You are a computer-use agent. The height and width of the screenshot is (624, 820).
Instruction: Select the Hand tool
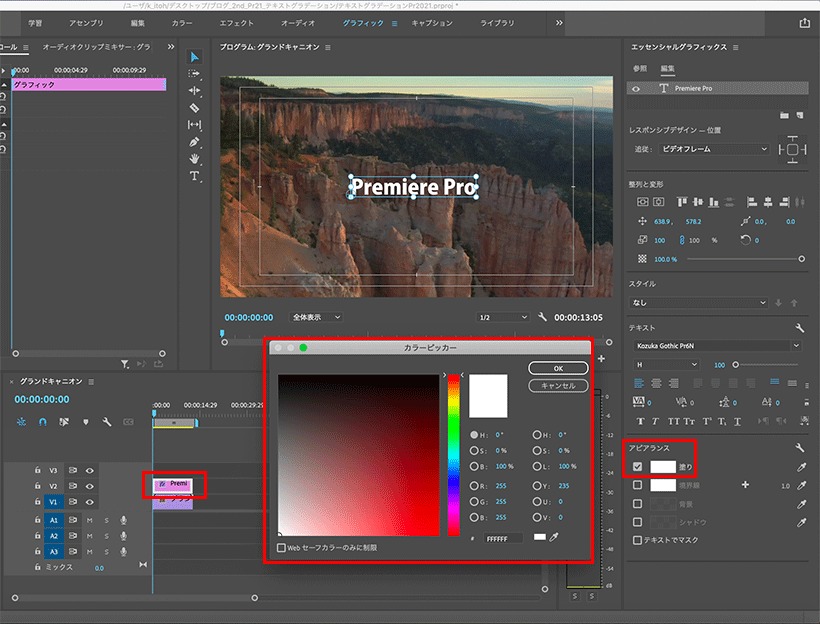point(194,158)
